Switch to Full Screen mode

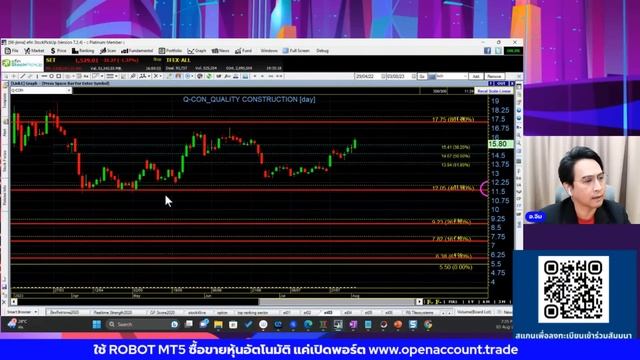coord(296,51)
